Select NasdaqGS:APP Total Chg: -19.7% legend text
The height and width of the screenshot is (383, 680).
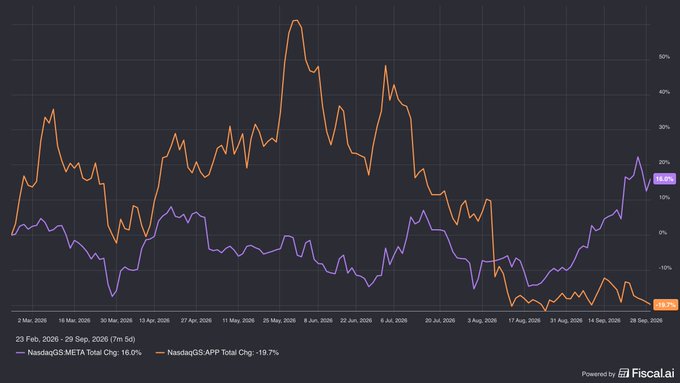click(x=223, y=353)
